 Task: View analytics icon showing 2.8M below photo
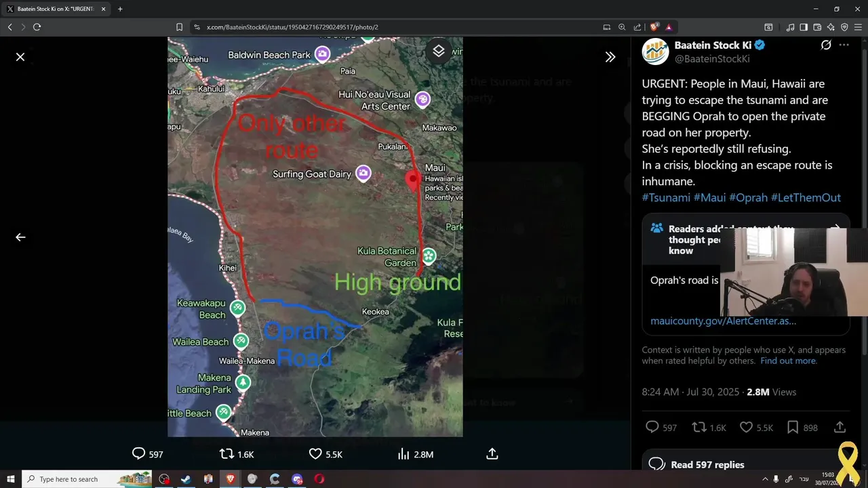(404, 454)
